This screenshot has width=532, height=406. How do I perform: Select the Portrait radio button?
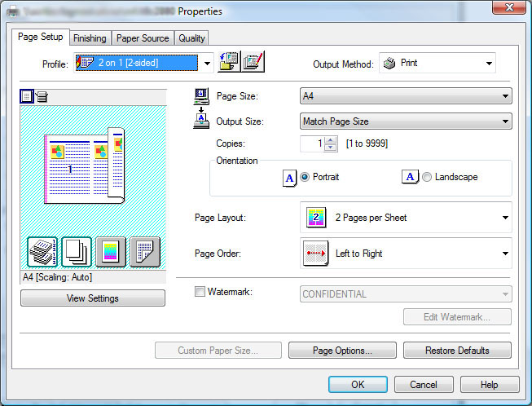click(x=305, y=177)
